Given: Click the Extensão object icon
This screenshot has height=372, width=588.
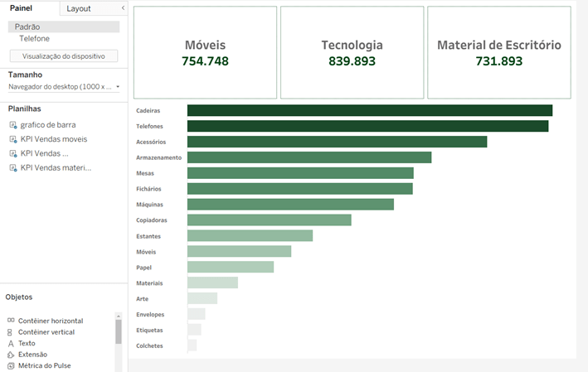Looking at the screenshot, I should click(10, 355).
